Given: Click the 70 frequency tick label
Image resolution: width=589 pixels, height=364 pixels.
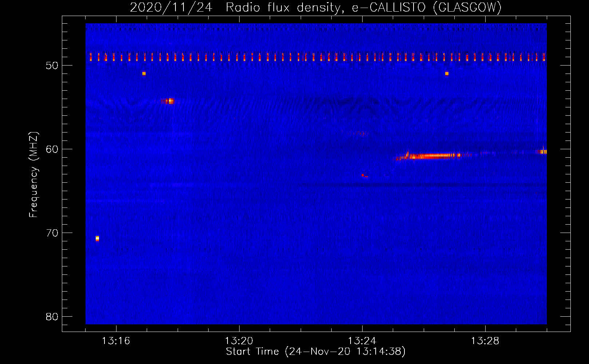Looking at the screenshot, I should click(x=52, y=233).
